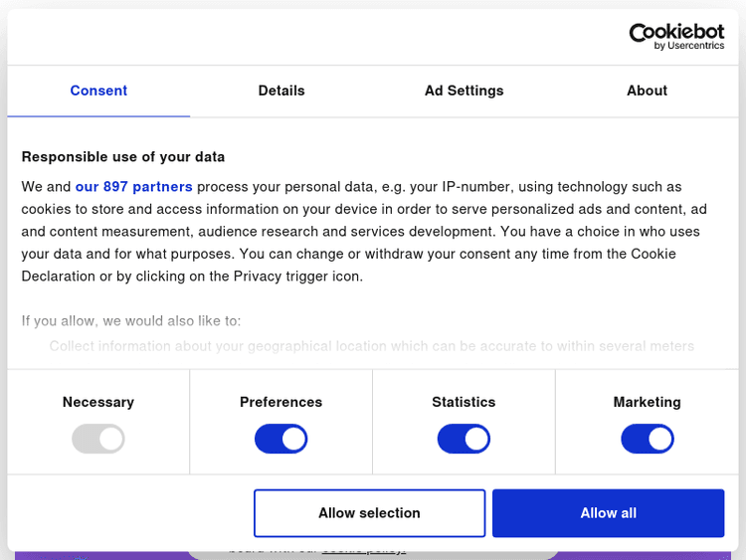
Task: Click the greyed-out Necessary cookies toggle
Action: 98,439
